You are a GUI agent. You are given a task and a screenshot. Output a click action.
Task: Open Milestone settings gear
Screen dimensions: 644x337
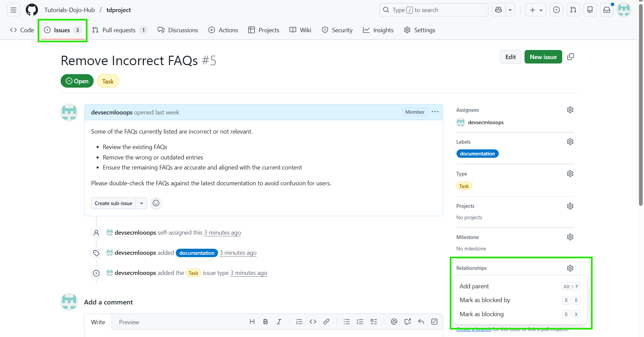pos(570,237)
